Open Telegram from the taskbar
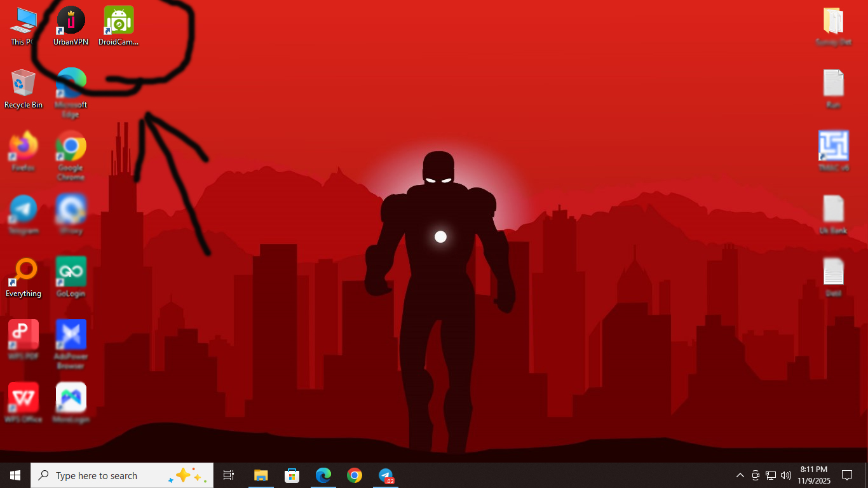Viewport: 868px width, 488px height. coord(386,475)
